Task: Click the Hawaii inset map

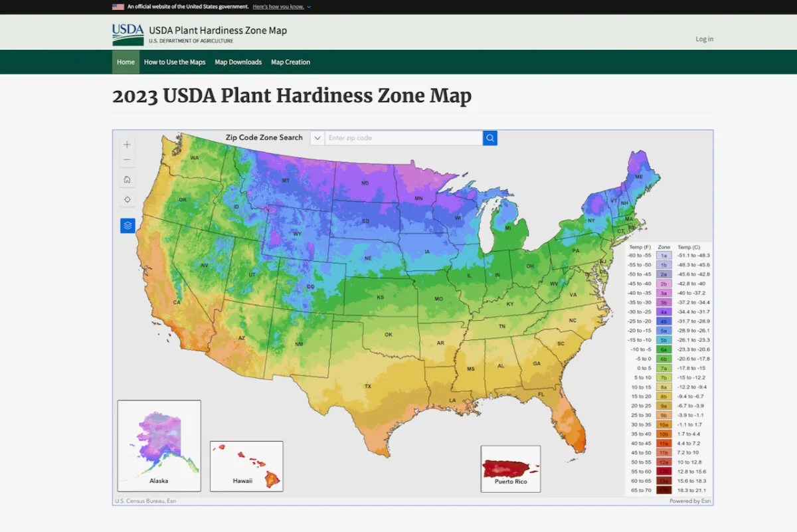Action: [x=246, y=466]
